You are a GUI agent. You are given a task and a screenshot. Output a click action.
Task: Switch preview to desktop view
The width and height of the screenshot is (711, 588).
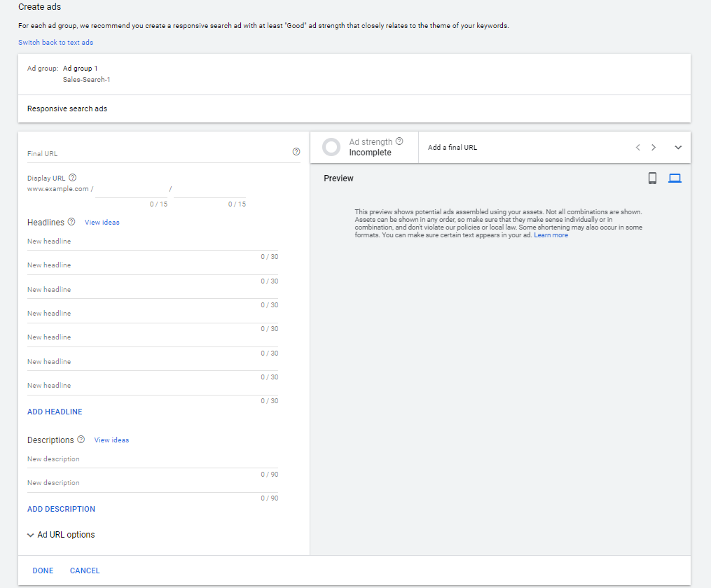pos(675,178)
